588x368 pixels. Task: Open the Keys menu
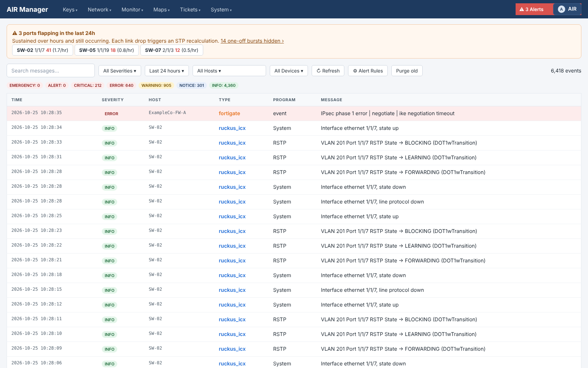(x=70, y=10)
